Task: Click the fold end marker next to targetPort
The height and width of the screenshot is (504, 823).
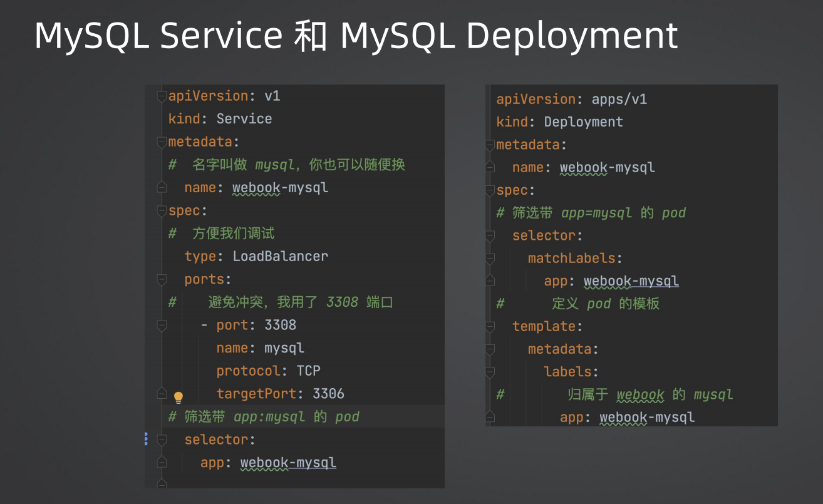Action: tap(162, 393)
